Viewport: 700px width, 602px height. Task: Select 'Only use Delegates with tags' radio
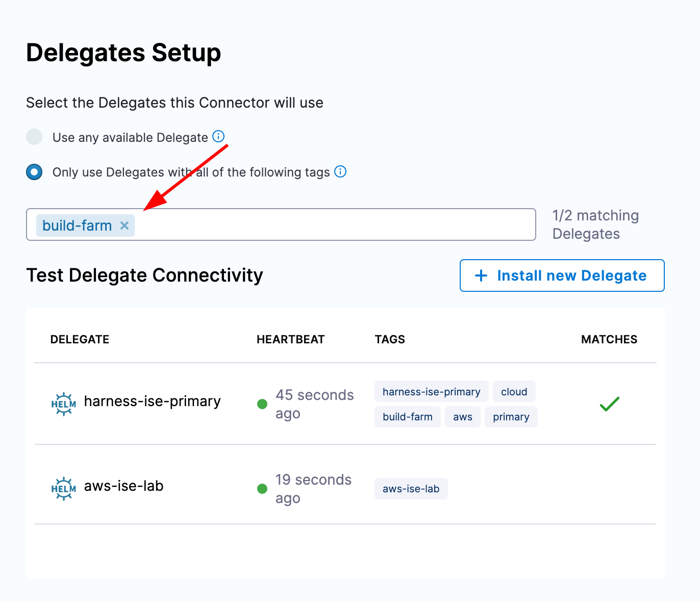(34, 172)
